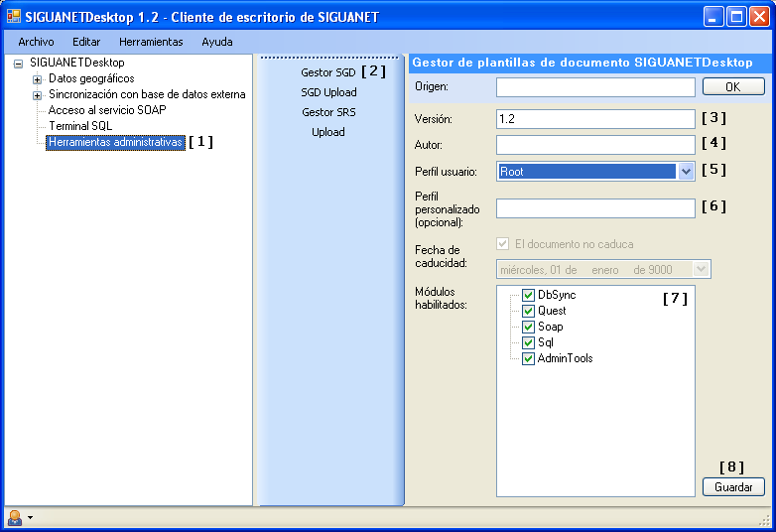
Task: Collapse the SIGUANETDesktop root node
Action: (18, 64)
